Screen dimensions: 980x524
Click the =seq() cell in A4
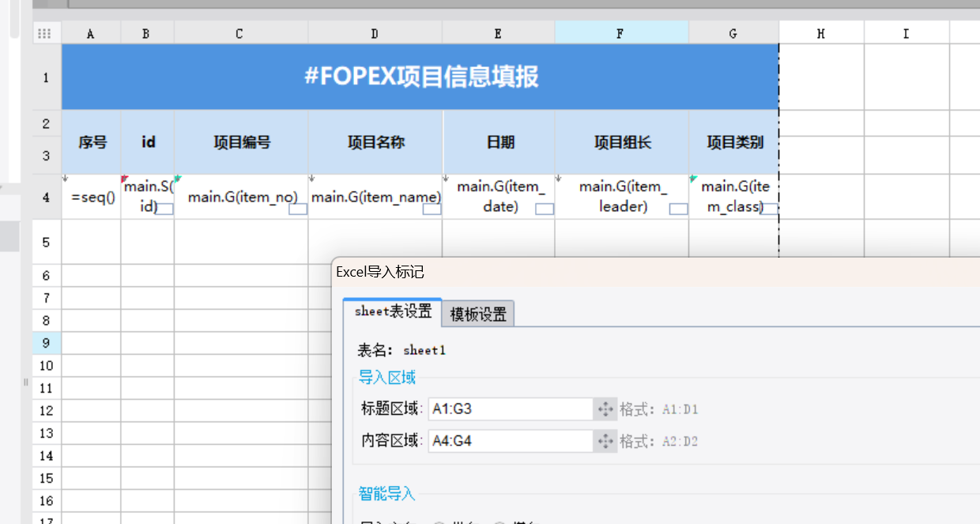(x=92, y=198)
